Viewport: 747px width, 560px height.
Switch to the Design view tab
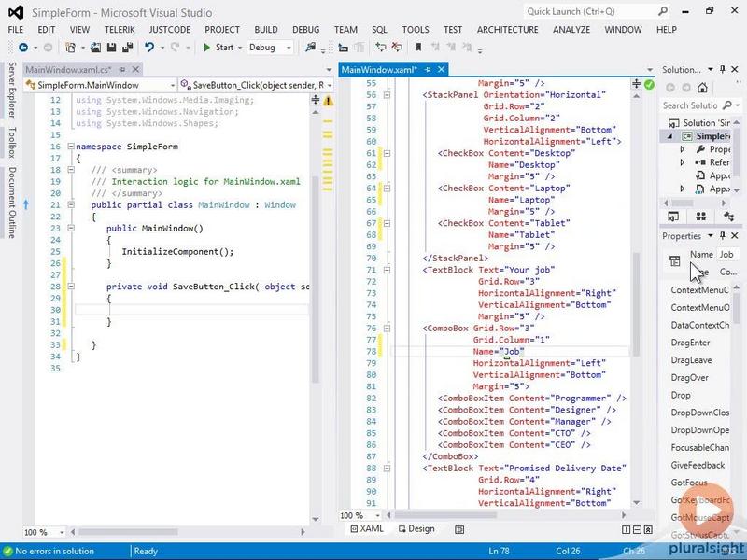(416, 529)
